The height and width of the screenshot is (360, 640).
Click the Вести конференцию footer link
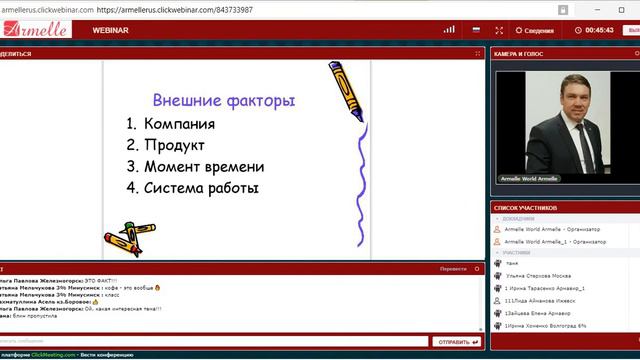[107, 355]
